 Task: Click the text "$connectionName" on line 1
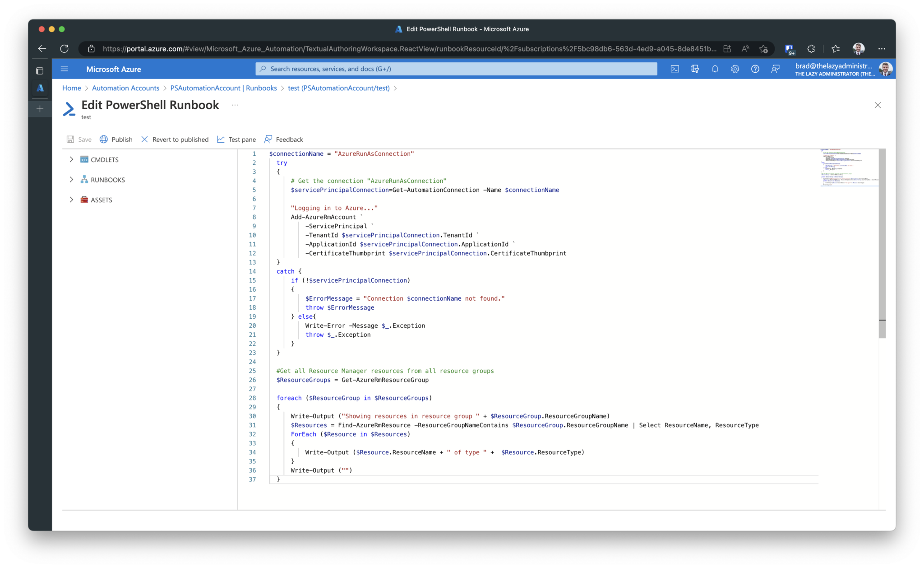[296, 154]
